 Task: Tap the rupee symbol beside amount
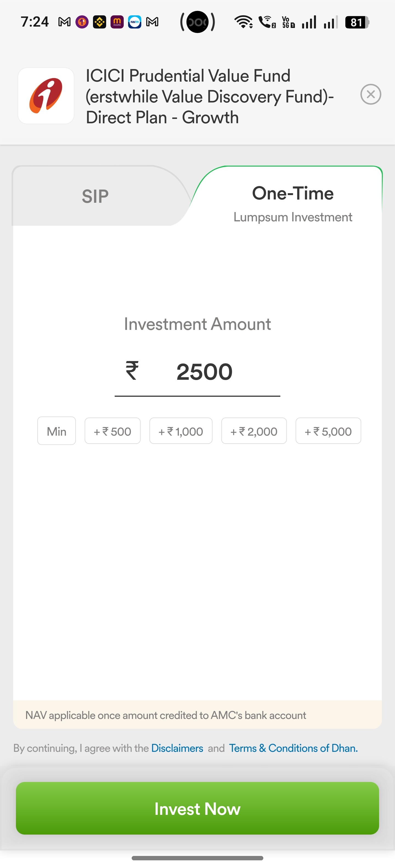click(132, 371)
